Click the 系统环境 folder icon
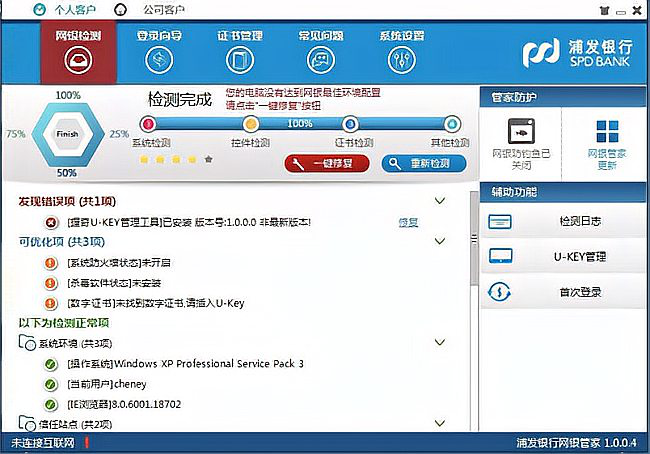Screen dimensions: 650x454 click(27, 343)
